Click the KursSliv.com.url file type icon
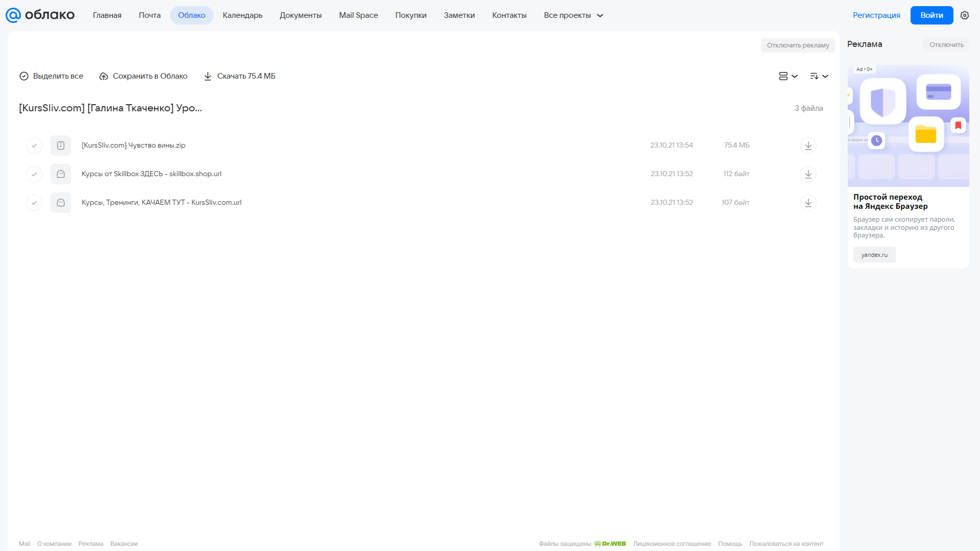The height and width of the screenshot is (551, 980). (x=61, y=203)
